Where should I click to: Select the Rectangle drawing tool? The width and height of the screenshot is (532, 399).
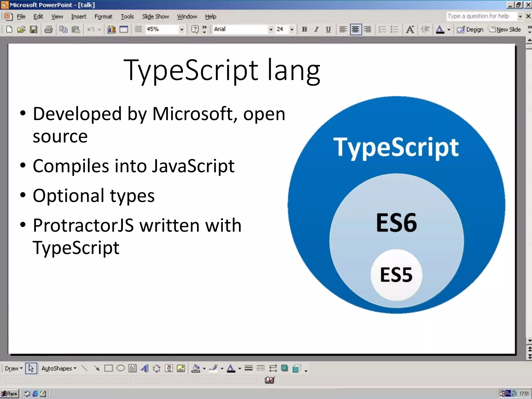pyautogui.click(x=109, y=368)
